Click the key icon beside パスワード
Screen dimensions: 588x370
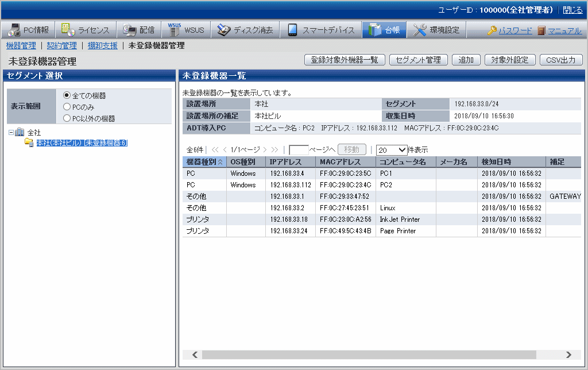(492, 30)
